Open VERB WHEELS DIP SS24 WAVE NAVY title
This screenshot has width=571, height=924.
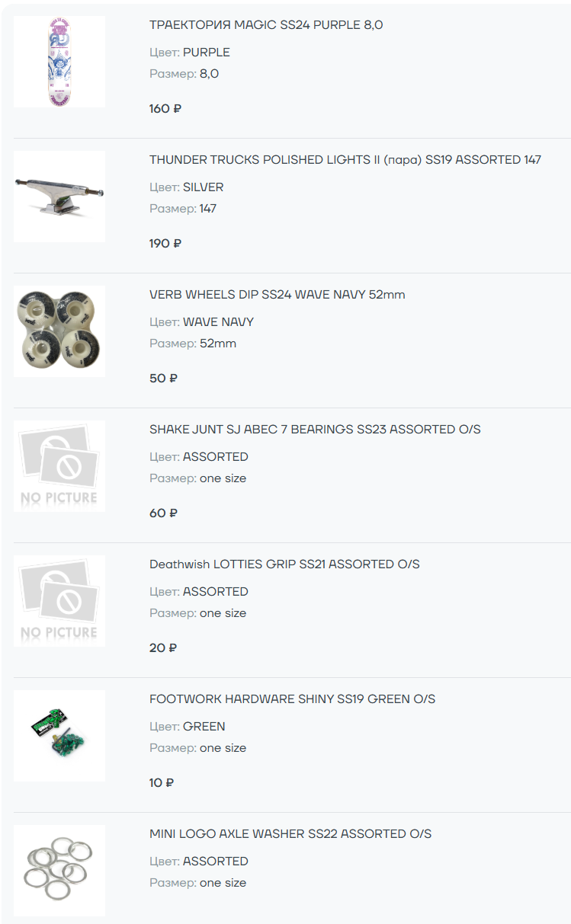tap(277, 295)
